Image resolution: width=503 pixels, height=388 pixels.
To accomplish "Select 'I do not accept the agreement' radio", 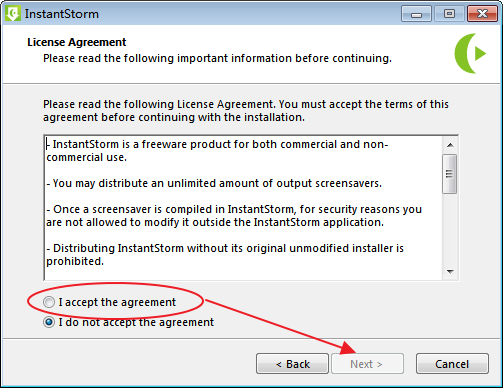I will point(49,322).
